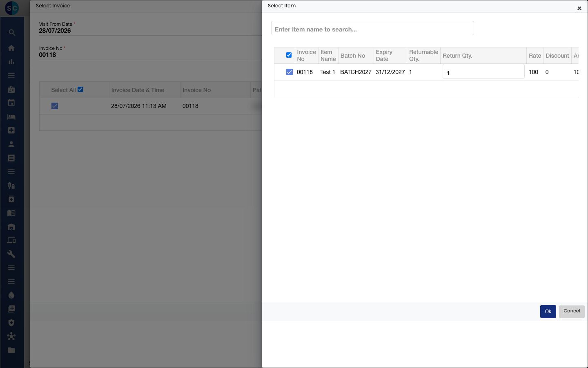588x368 pixels.
Task: Focus the item name search field
Action: (x=372, y=28)
